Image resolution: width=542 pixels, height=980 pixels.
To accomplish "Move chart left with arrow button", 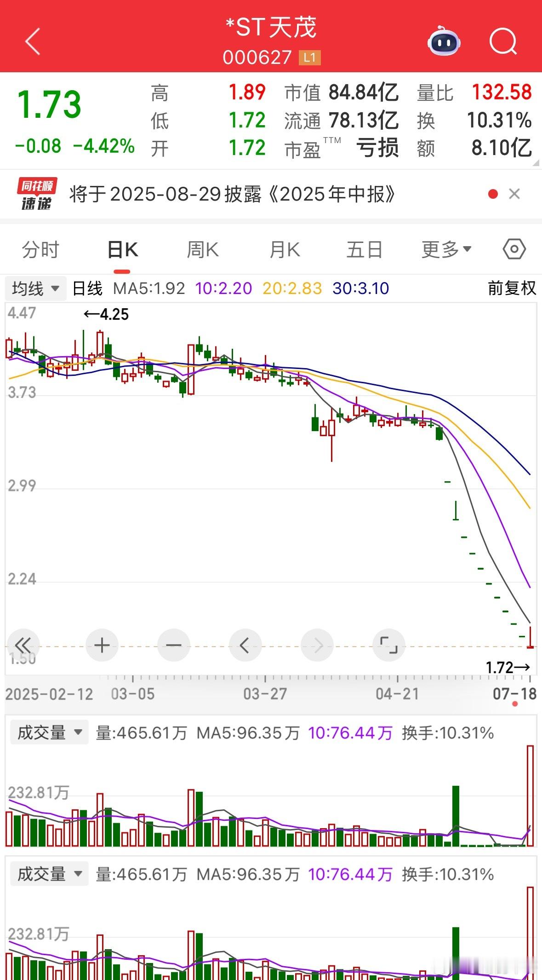I will click(245, 646).
